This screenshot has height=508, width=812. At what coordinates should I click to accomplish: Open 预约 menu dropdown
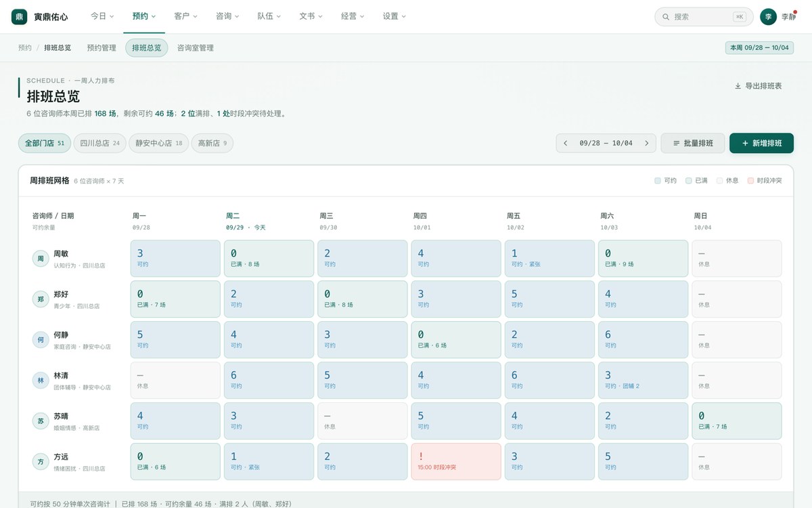click(x=144, y=16)
